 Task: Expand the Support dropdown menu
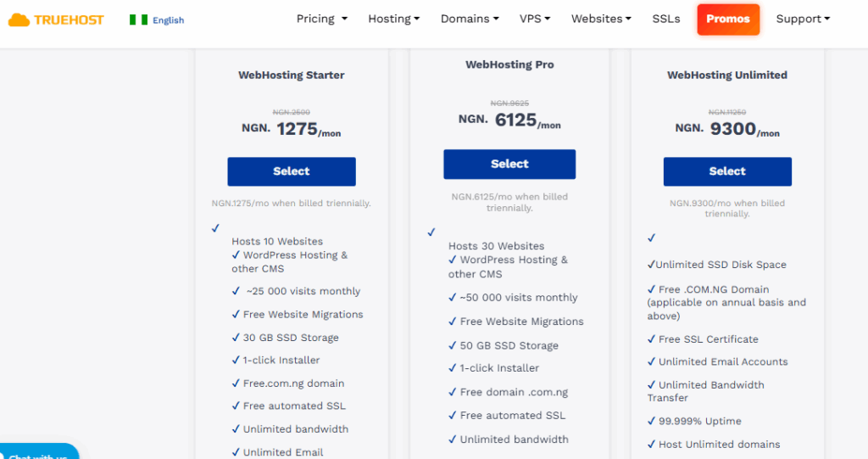pyautogui.click(x=803, y=19)
